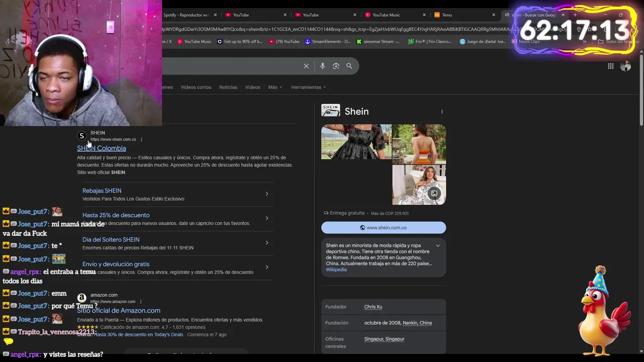Image resolution: width=644 pixels, height=362 pixels.
Task: Open the Google apps grid icon
Action: (x=610, y=66)
